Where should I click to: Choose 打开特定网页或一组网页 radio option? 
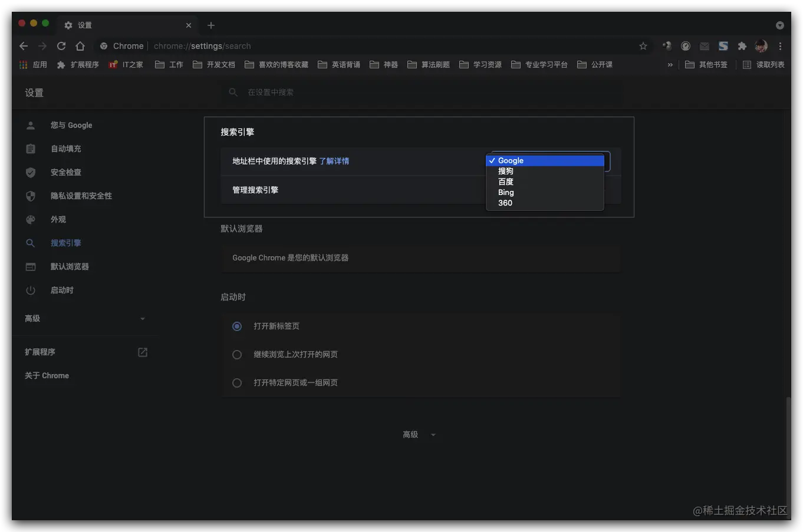237,383
